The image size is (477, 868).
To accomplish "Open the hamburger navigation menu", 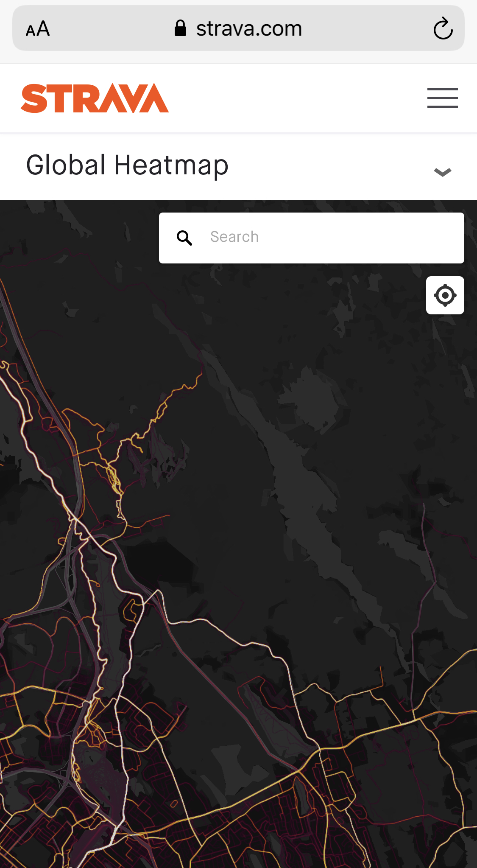I will point(442,98).
